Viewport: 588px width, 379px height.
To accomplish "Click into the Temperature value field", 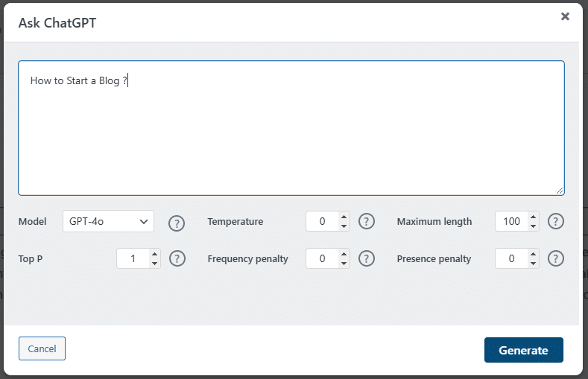I will (x=328, y=221).
